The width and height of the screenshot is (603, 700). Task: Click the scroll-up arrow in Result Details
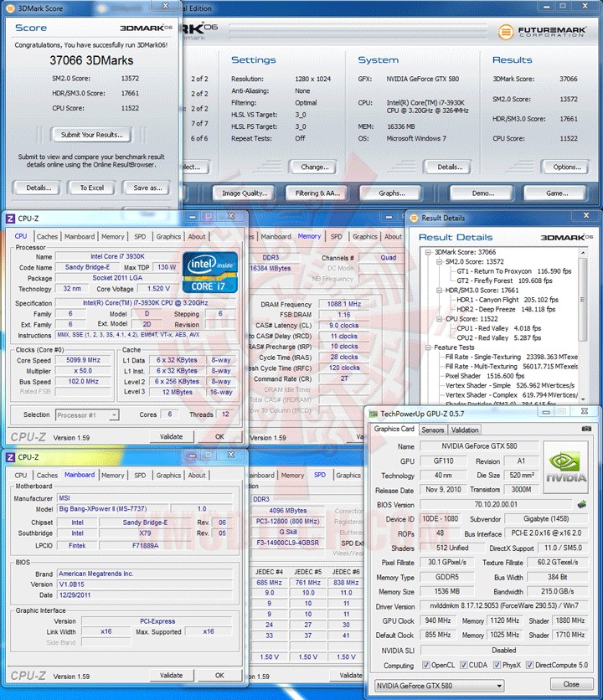click(x=582, y=253)
